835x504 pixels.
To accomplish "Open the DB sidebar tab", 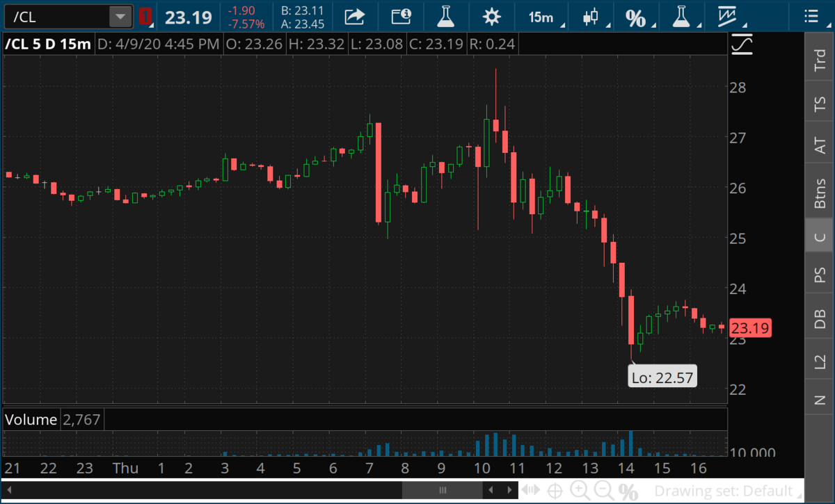I will coord(820,317).
